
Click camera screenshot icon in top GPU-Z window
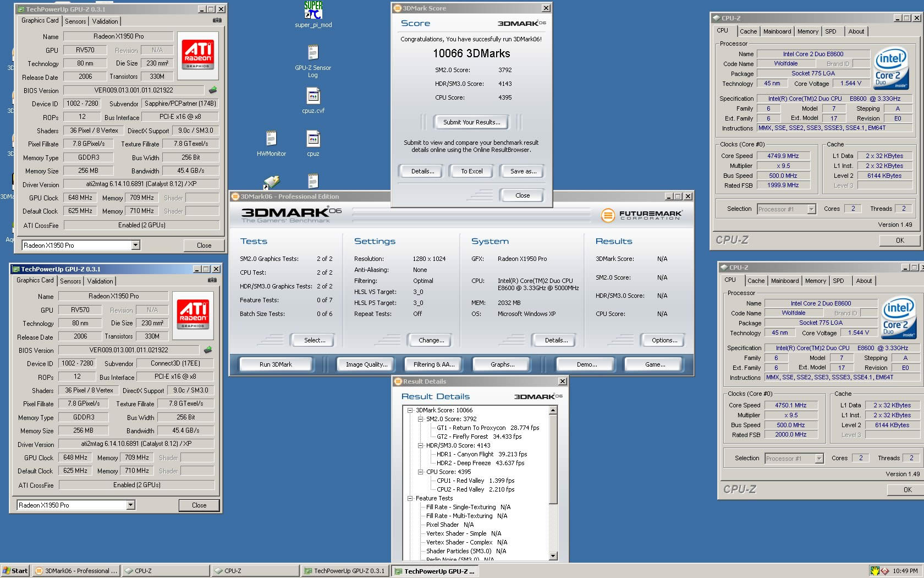(217, 20)
